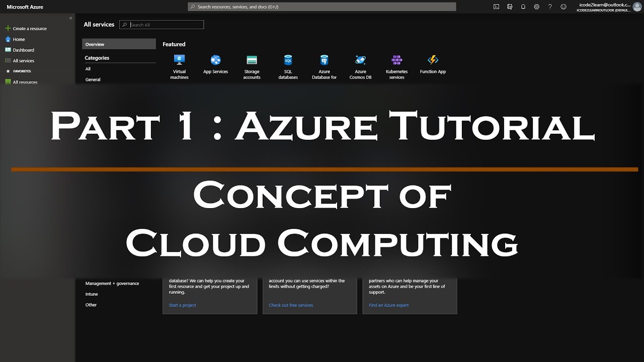
Task: Open Kubernetes services featured service
Action: tap(397, 67)
